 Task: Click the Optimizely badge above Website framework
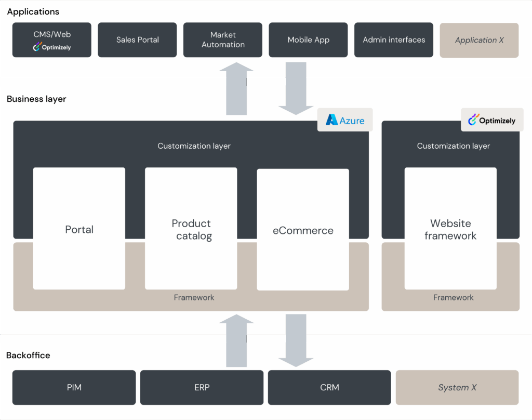coord(491,120)
